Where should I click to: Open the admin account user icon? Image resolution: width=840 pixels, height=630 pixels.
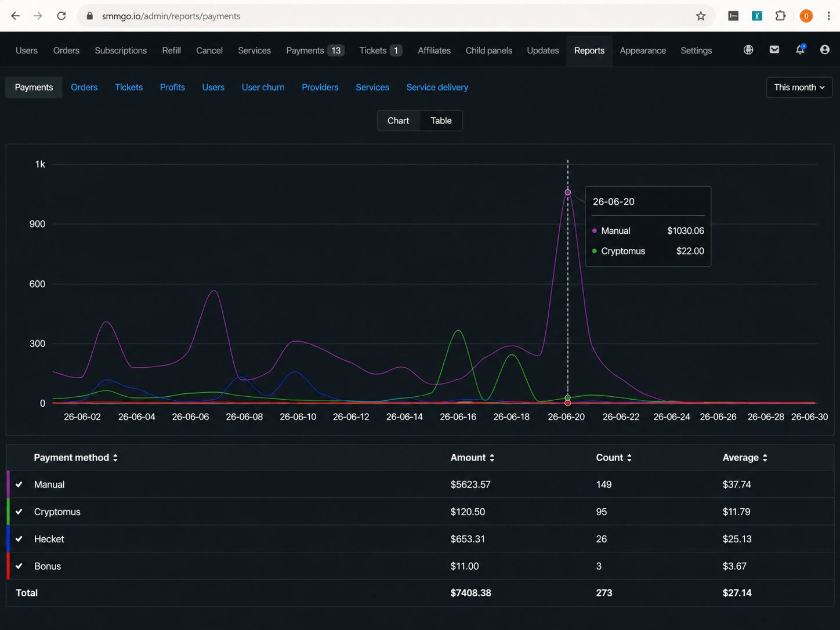[824, 50]
